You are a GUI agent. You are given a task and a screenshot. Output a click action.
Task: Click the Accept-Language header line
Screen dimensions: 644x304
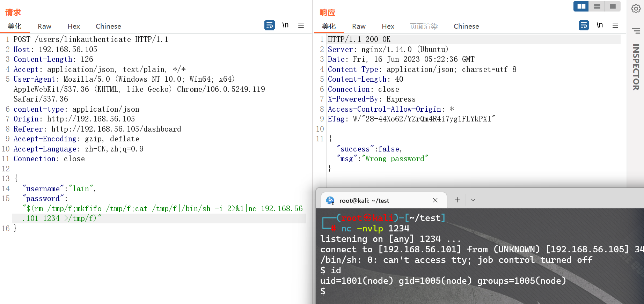(x=79, y=149)
